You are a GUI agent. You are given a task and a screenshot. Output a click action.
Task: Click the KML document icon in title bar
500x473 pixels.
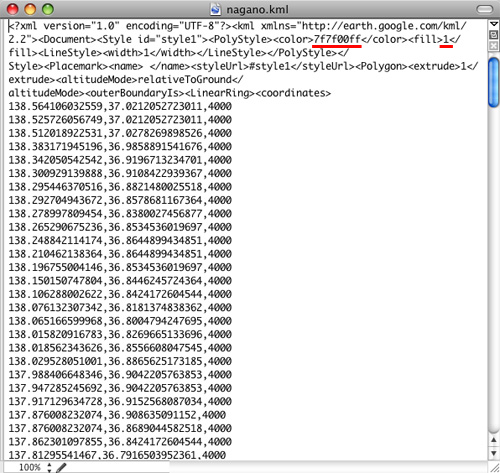pyautogui.click(x=216, y=9)
